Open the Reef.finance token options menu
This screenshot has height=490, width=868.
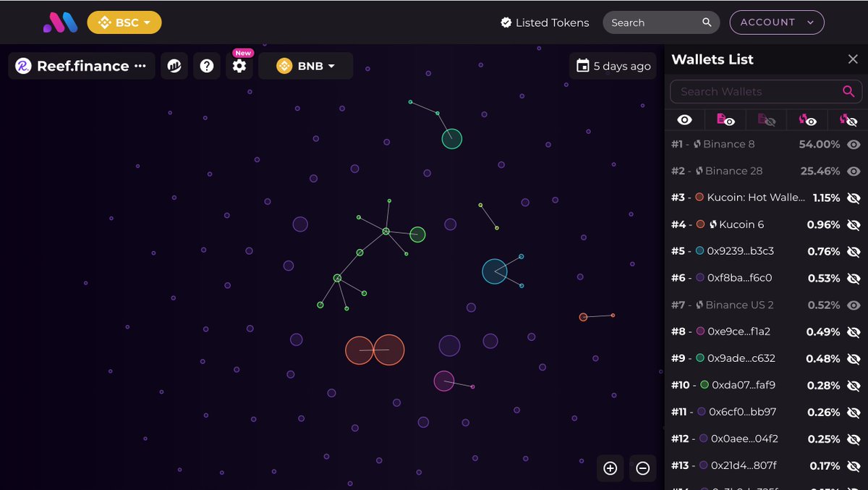pos(140,66)
